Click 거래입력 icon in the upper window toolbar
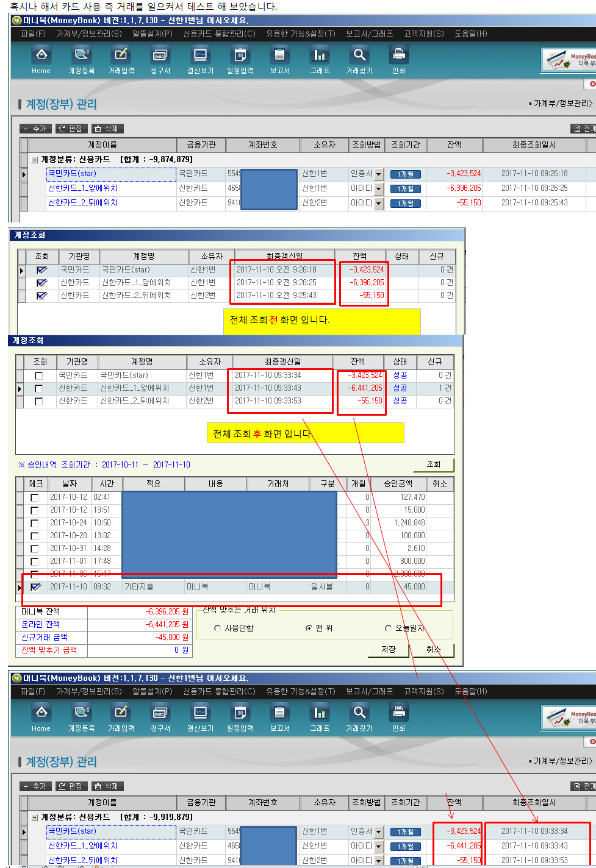This screenshot has height=868, width=596. [121, 56]
